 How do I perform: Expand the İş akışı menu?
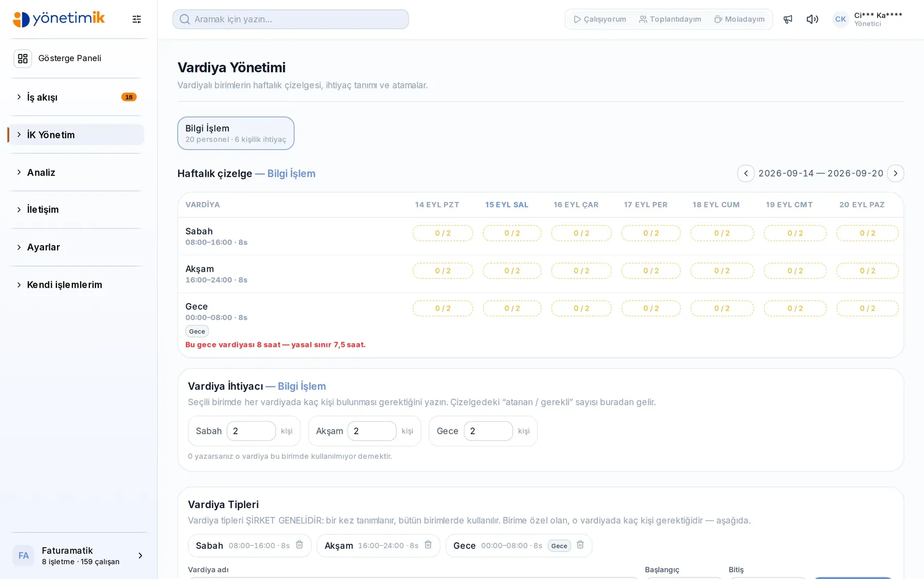[76, 97]
